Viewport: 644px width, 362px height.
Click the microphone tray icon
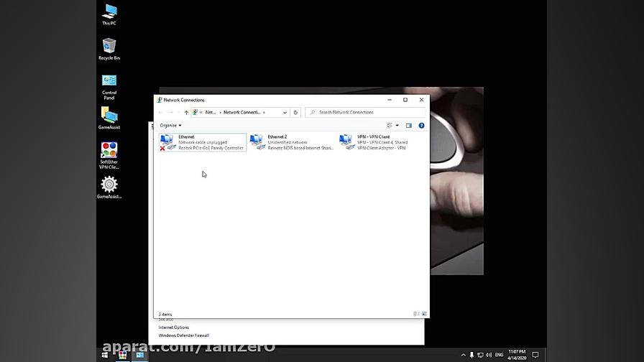[471, 355]
